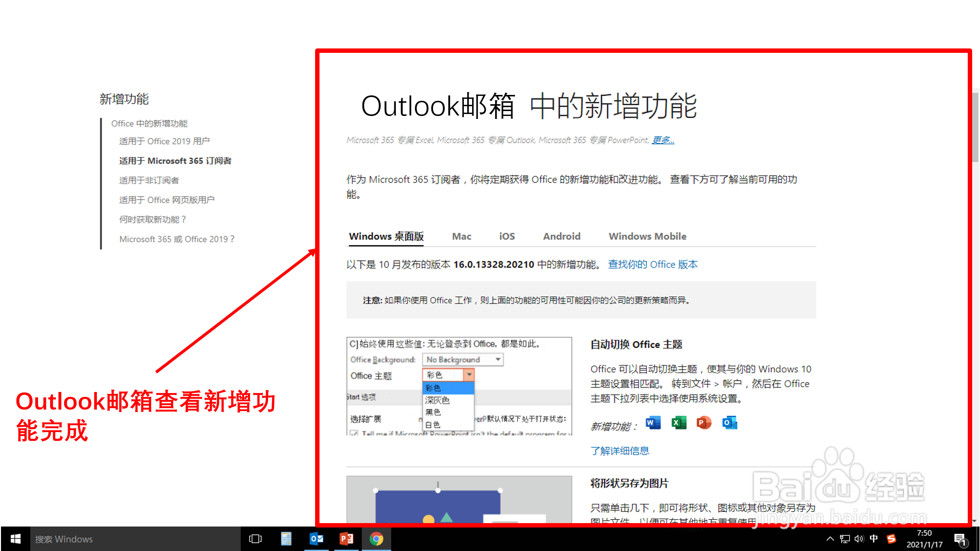
Task: Select 深灰色 in the theme list
Action: (x=438, y=400)
